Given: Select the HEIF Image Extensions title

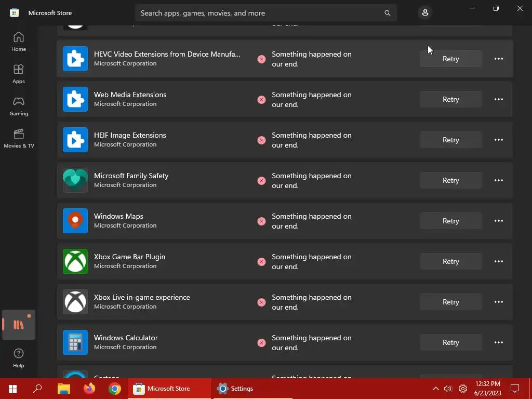Looking at the screenshot, I should pos(130,135).
